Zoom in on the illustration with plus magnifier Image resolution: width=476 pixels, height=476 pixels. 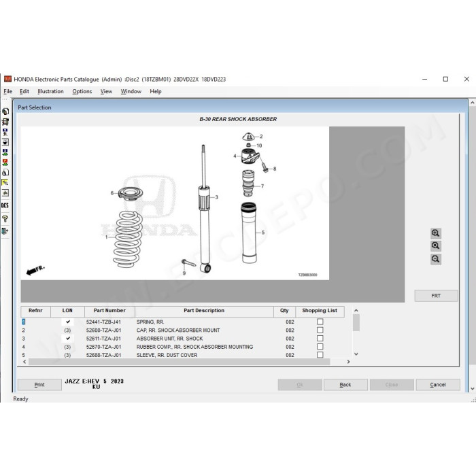pos(436,233)
